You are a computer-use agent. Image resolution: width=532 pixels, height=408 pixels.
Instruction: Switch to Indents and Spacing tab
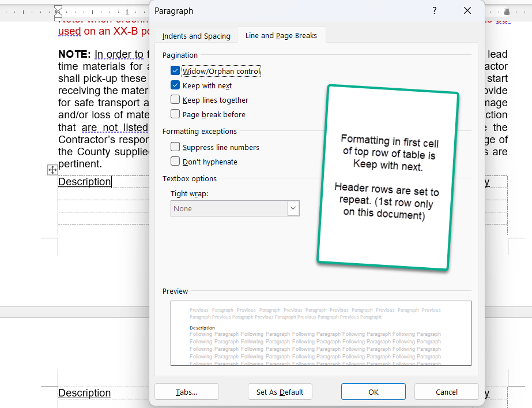pos(196,36)
